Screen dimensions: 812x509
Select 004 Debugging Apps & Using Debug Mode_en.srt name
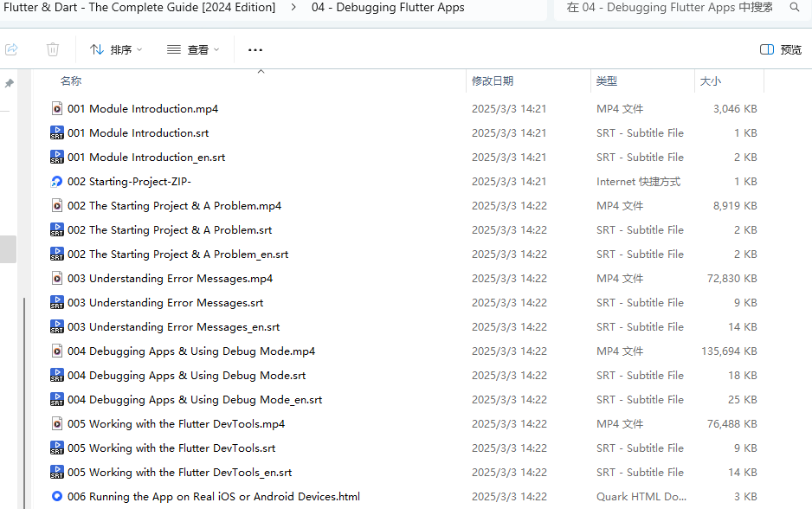195,400
